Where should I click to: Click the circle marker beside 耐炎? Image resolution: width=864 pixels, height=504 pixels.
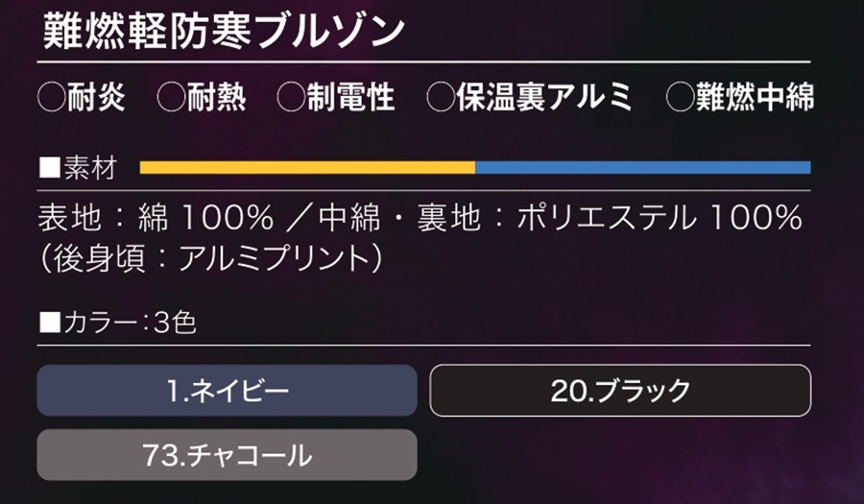pos(52,97)
